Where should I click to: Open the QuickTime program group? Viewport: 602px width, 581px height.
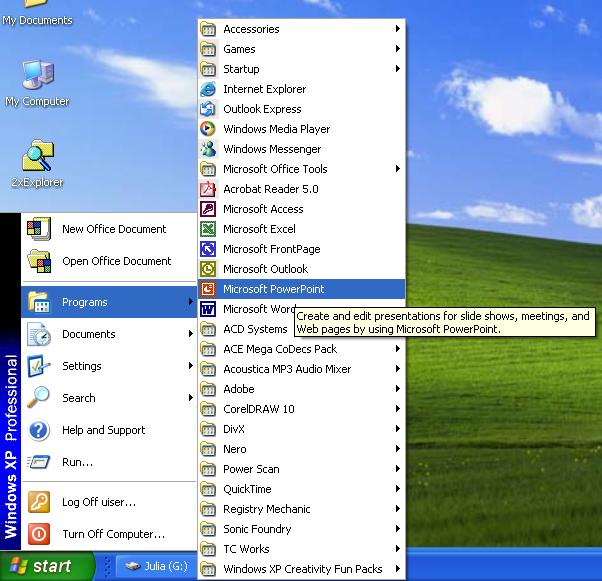(x=301, y=489)
